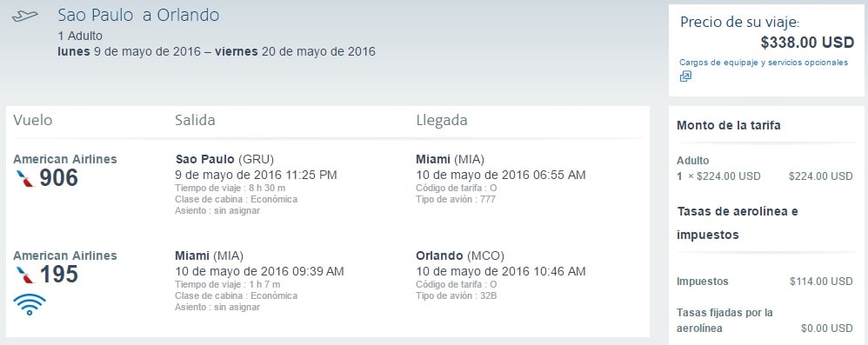
Task: Click the Tasas fijadas por la aerolínea line
Action: [765, 321]
